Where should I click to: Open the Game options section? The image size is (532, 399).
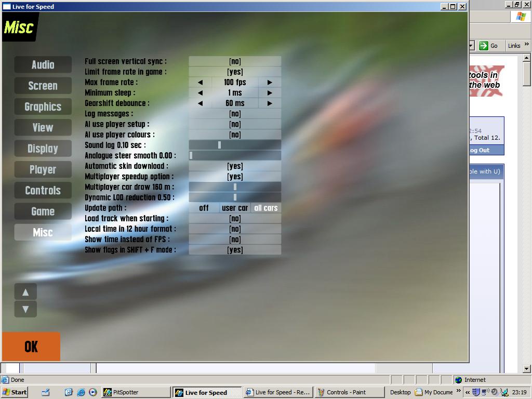coord(43,211)
